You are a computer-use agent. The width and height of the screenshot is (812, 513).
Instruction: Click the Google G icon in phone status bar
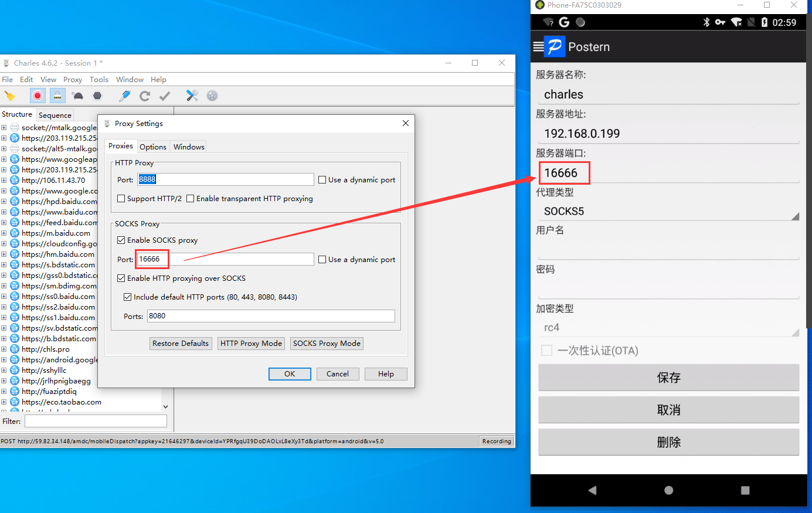564,22
